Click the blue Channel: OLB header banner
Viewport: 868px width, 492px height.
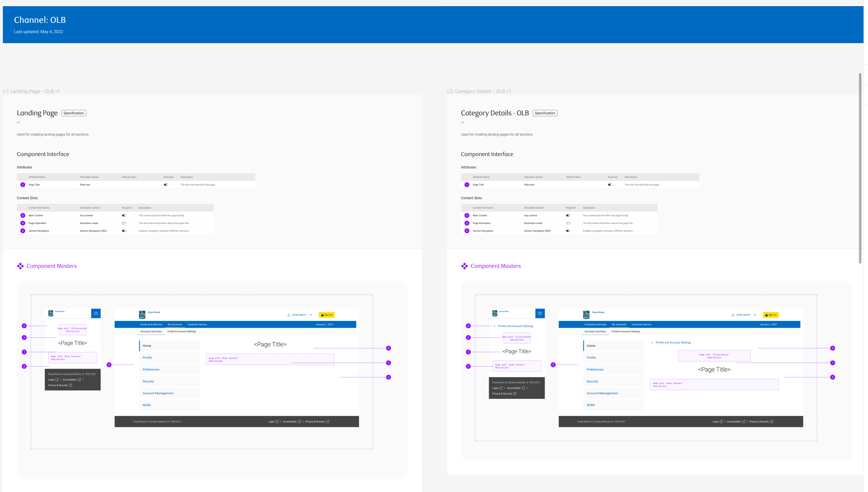(432, 25)
